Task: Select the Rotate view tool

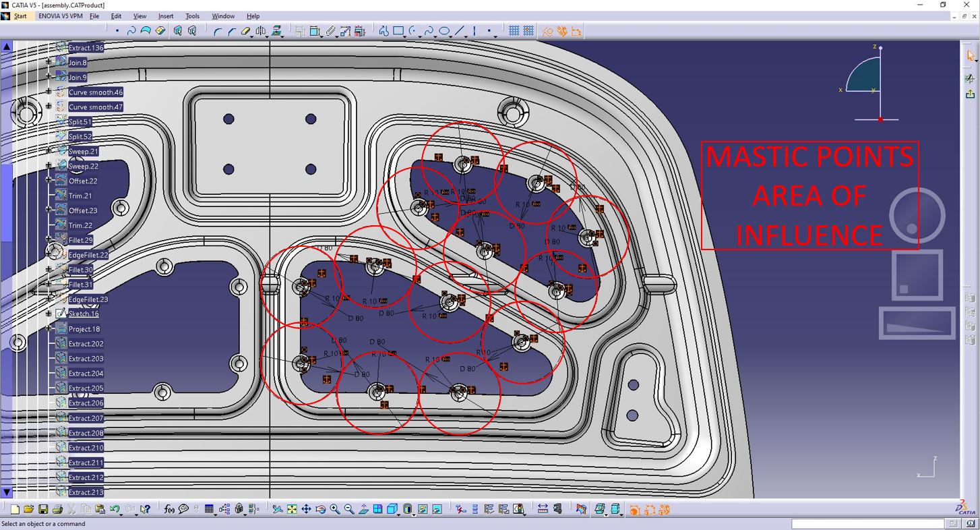Action: click(321, 509)
